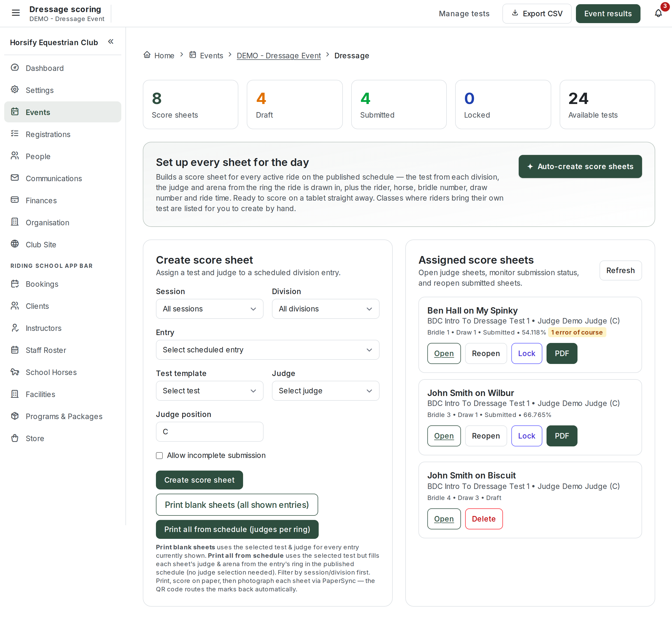672x636 pixels.
Task: Click Manage tests in header
Action: [x=464, y=14]
